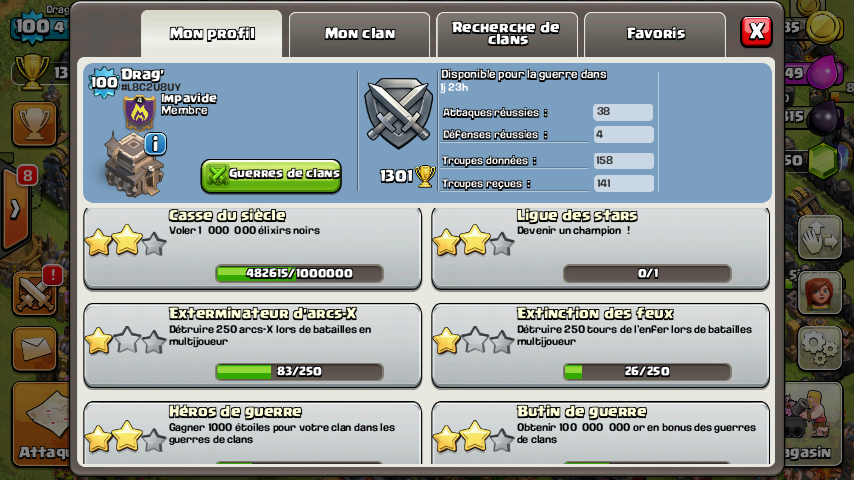
Task: Expand the side panel orange arrow
Action: [15, 209]
